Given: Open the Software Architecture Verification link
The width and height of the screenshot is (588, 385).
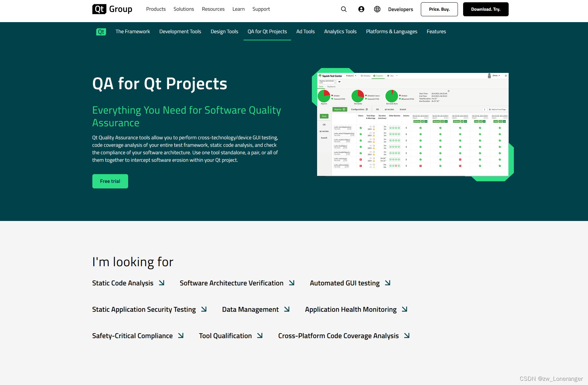Looking at the screenshot, I should pyautogui.click(x=232, y=283).
